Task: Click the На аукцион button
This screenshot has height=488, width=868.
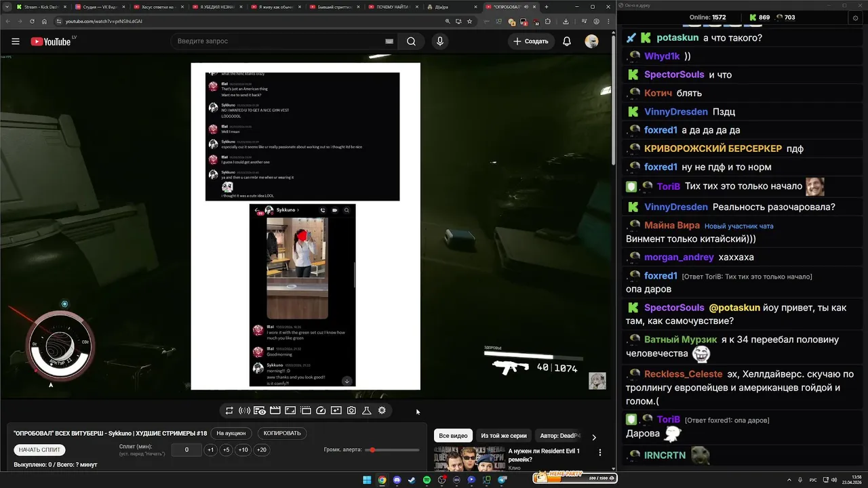Action: [x=231, y=433]
